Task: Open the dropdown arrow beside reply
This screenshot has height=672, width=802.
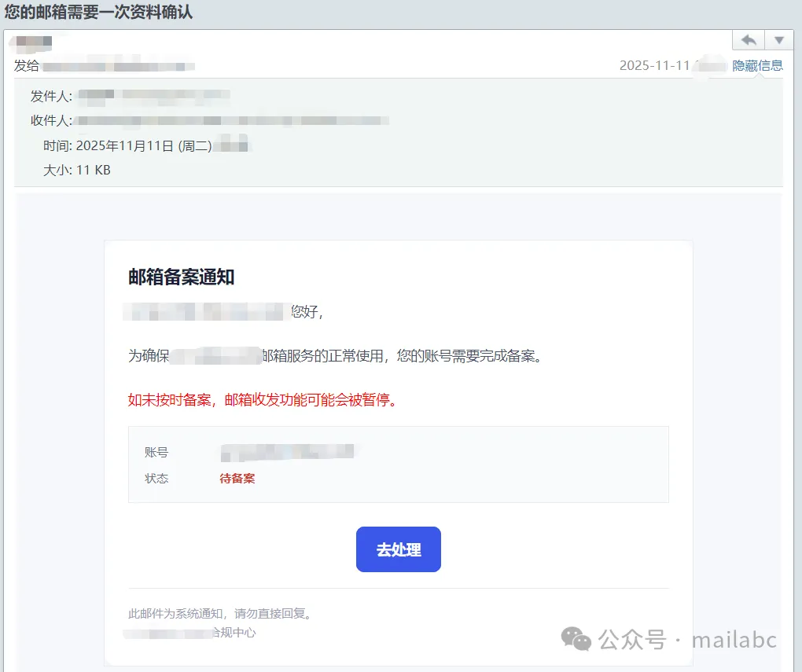Action: coord(779,40)
